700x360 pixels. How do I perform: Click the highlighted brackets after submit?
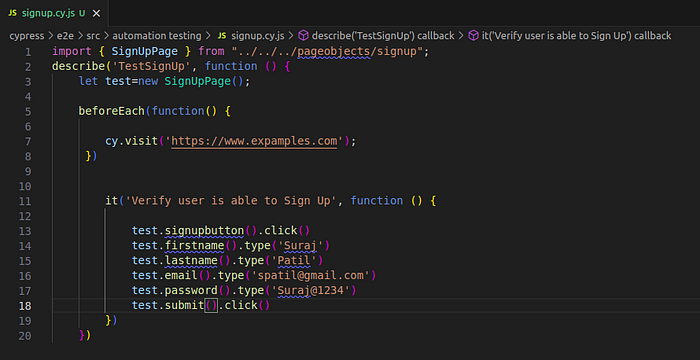(211, 306)
